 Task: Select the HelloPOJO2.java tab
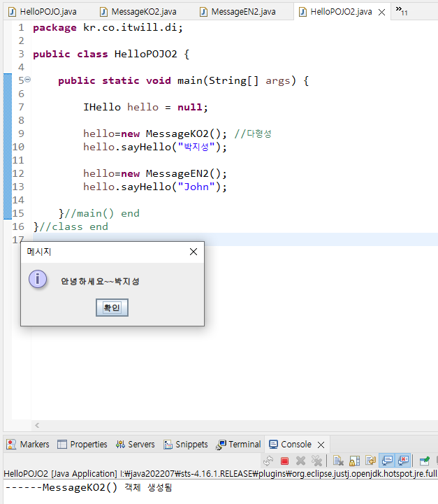click(341, 12)
